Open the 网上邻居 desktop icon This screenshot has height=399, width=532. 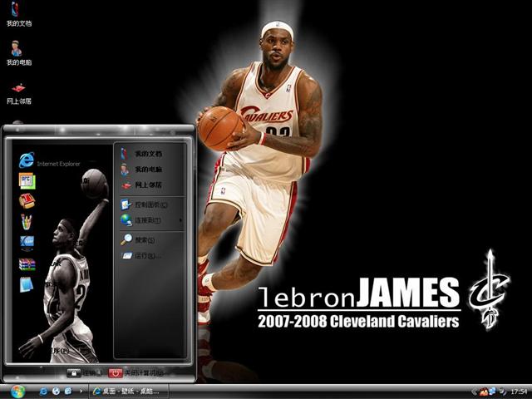[18, 92]
